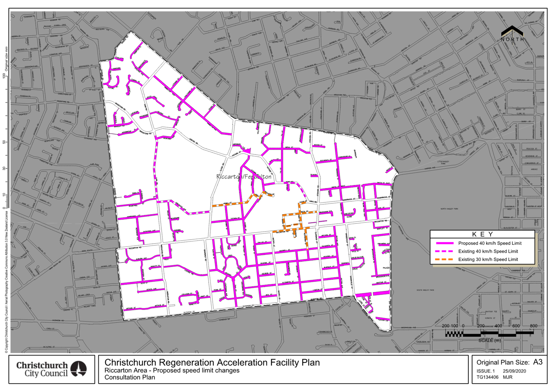This screenshot has width=555, height=392.
Task: Click the 'Christchurch City Council' wordmark text
Action: (42, 369)
